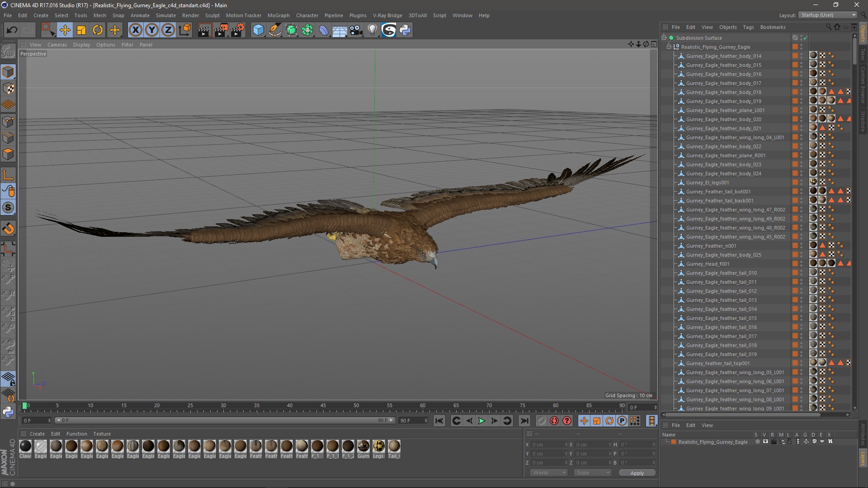868x488 pixels.
Task: Toggle visibility of Gurney_Head_f001 layer
Action: click(802, 262)
